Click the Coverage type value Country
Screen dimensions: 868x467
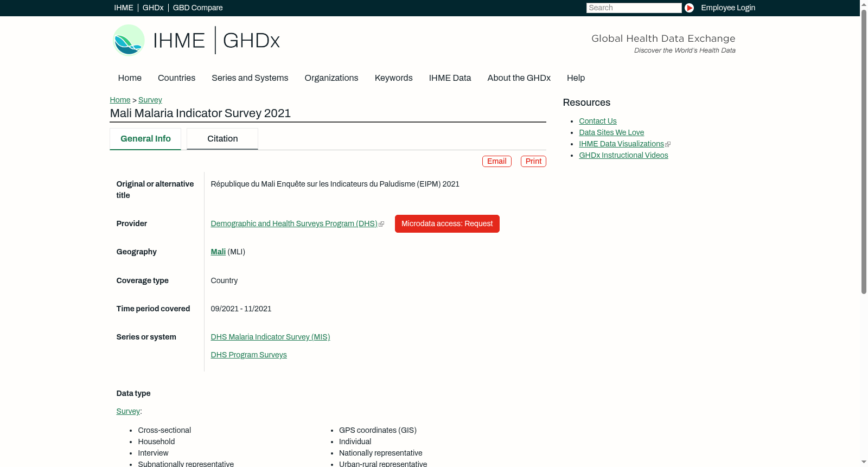pos(224,280)
